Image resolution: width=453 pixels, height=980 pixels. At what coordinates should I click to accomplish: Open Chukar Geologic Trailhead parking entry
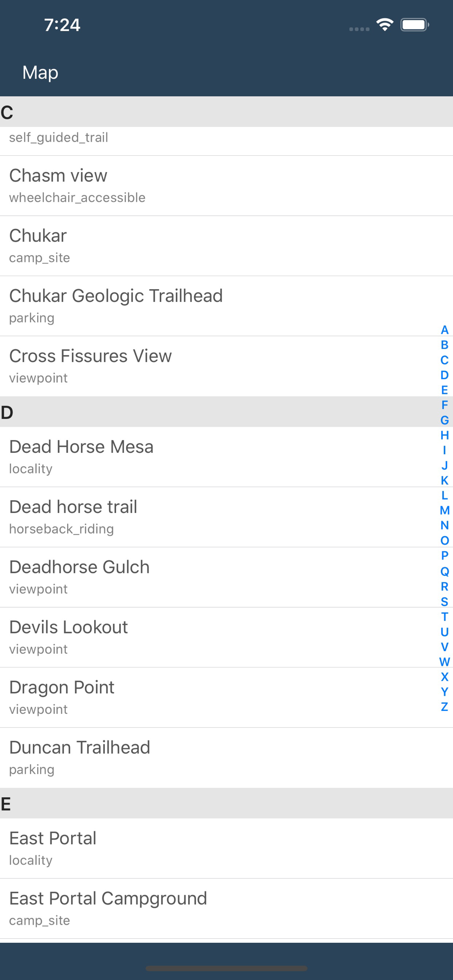pyautogui.click(x=226, y=306)
